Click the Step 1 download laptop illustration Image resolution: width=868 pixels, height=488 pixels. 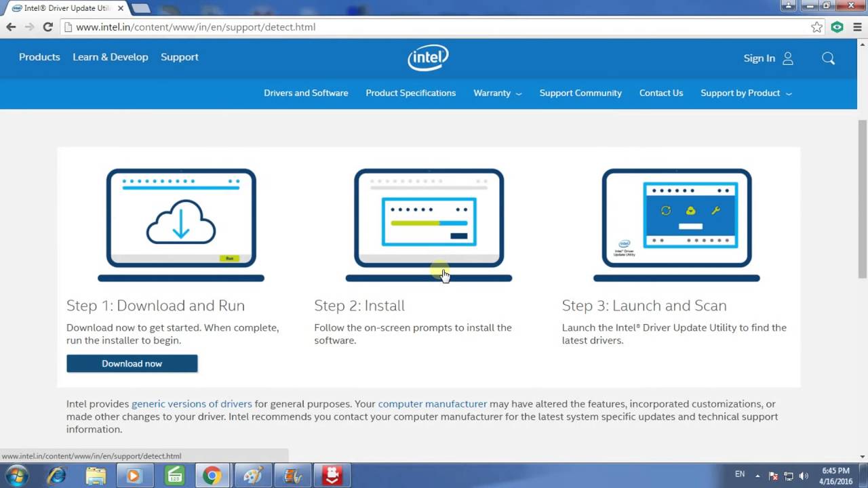(181, 225)
